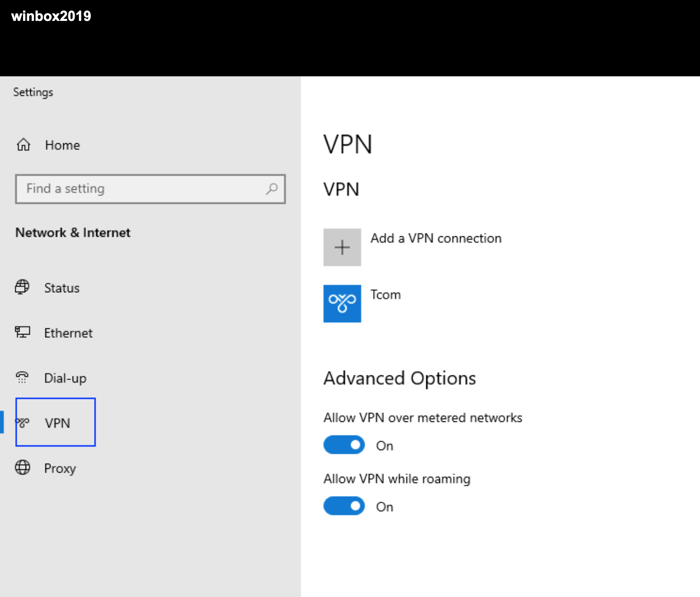Click the Home house icon
Screen dimensions: 700x597
click(24, 145)
